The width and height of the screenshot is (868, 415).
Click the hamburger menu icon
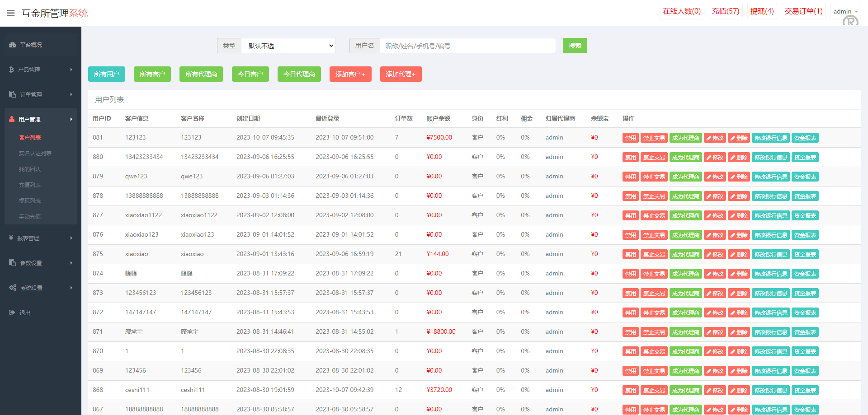coord(11,13)
